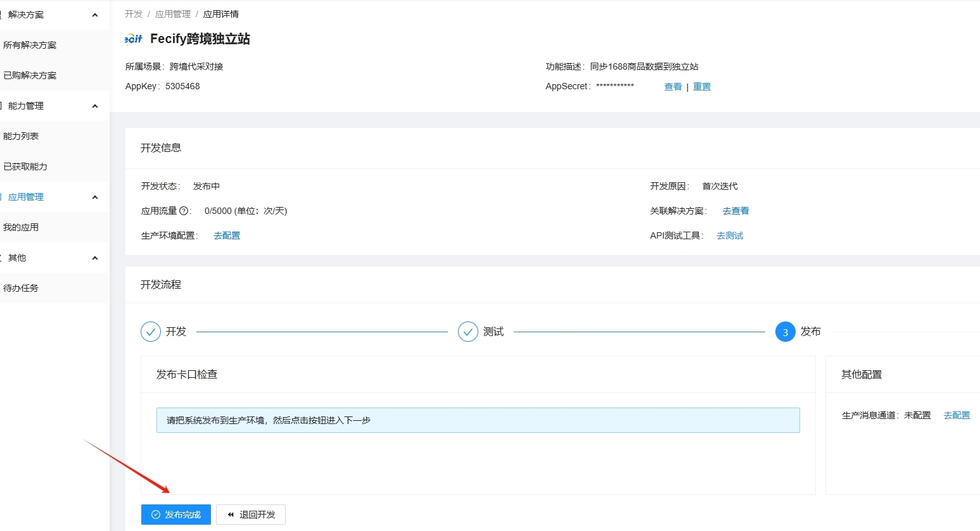Open the API test tool 去测试 link

coord(730,235)
